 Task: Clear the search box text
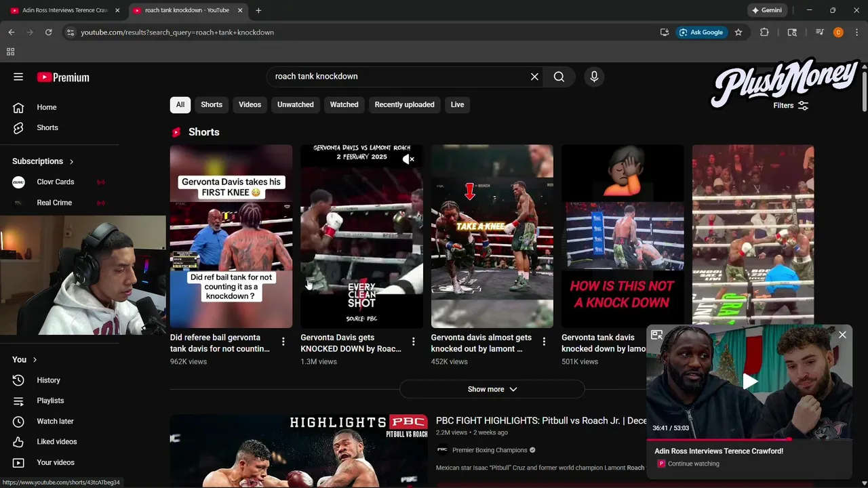[x=534, y=77]
